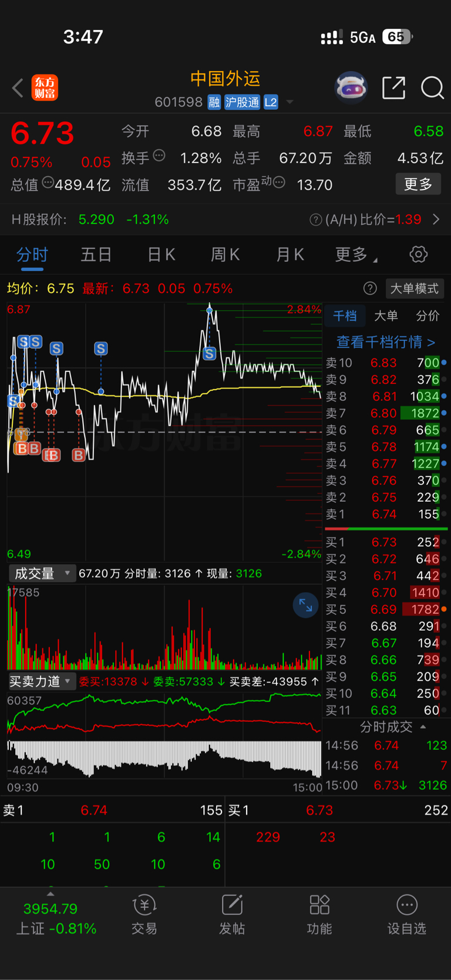451x980 pixels.
Task: Tap the 均价: 6.75 label
Action: (x=41, y=288)
